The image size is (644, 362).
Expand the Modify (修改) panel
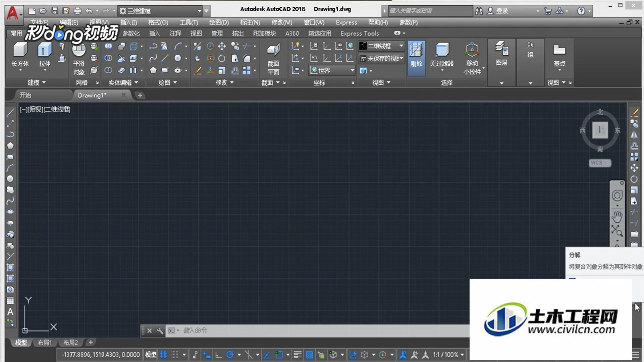[x=225, y=82]
